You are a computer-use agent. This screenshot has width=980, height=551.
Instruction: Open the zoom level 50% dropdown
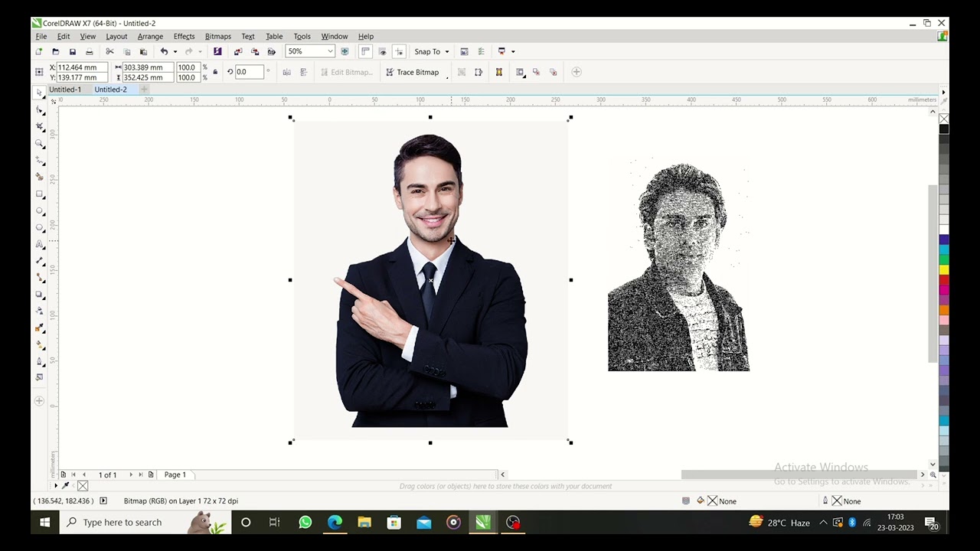pyautogui.click(x=330, y=51)
